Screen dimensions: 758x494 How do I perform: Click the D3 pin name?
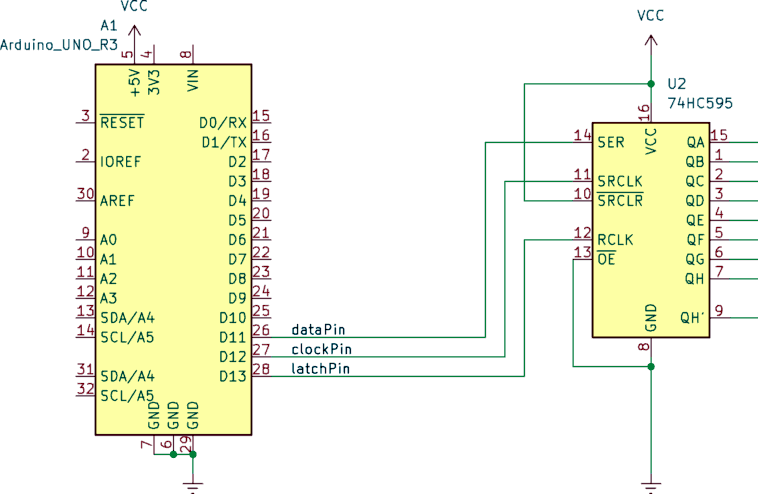[x=237, y=181]
